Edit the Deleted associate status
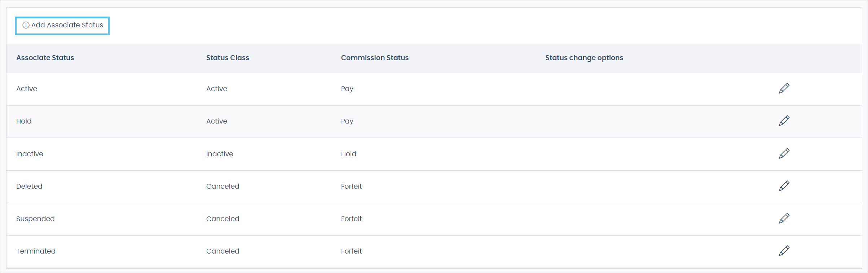The width and height of the screenshot is (868, 273). point(784,186)
